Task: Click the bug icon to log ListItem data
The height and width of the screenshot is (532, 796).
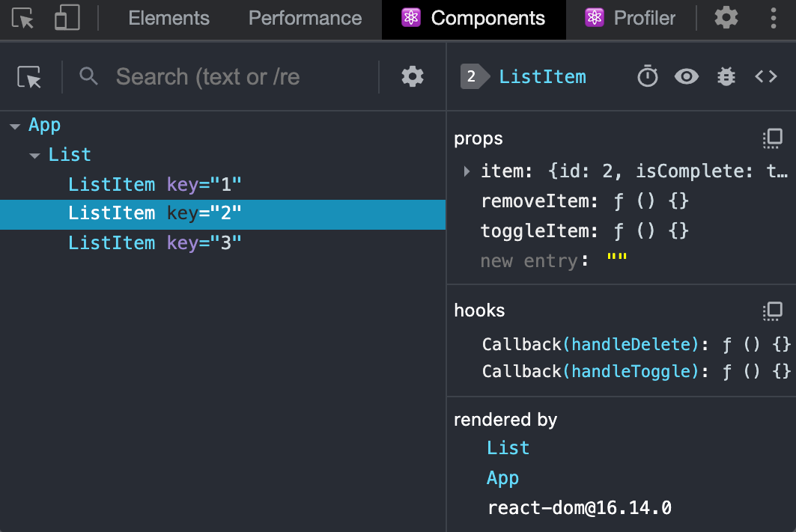Action: tap(726, 76)
